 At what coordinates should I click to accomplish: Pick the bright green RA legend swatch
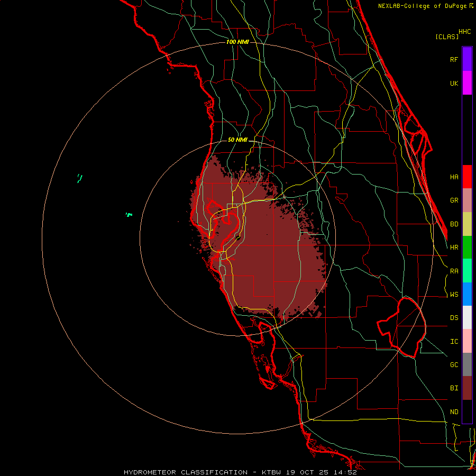click(467, 271)
